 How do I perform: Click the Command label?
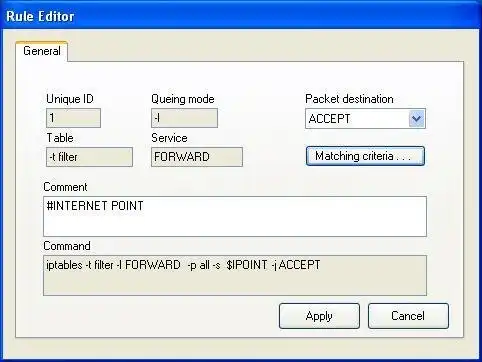point(67,246)
